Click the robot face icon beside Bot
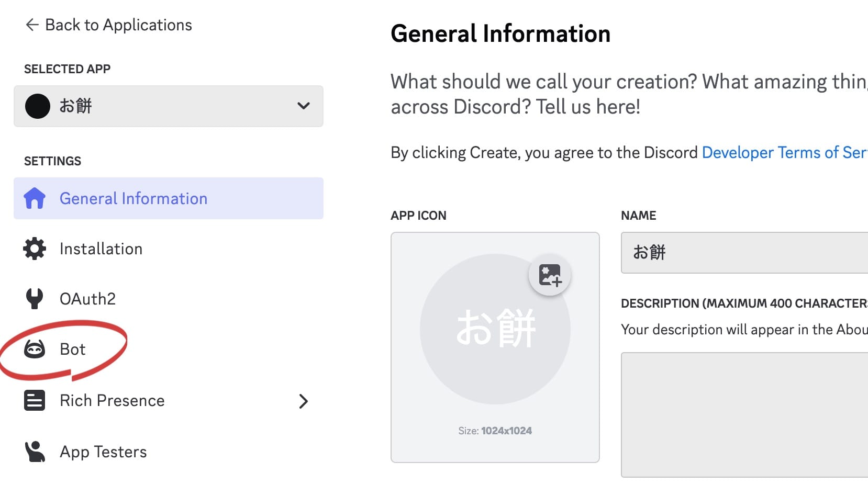This screenshot has width=868, height=496. point(35,349)
